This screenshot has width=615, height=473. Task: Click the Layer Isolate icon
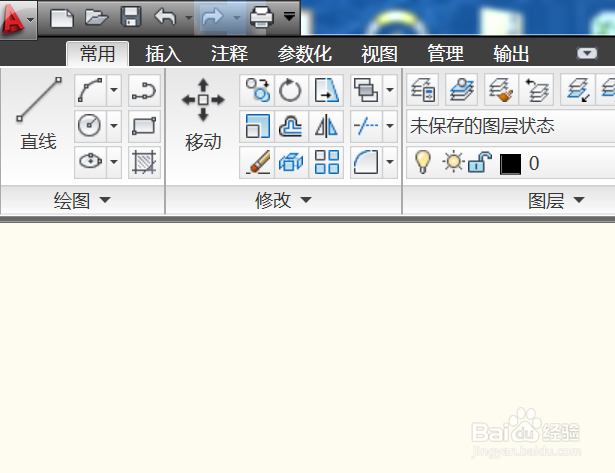pos(578,90)
